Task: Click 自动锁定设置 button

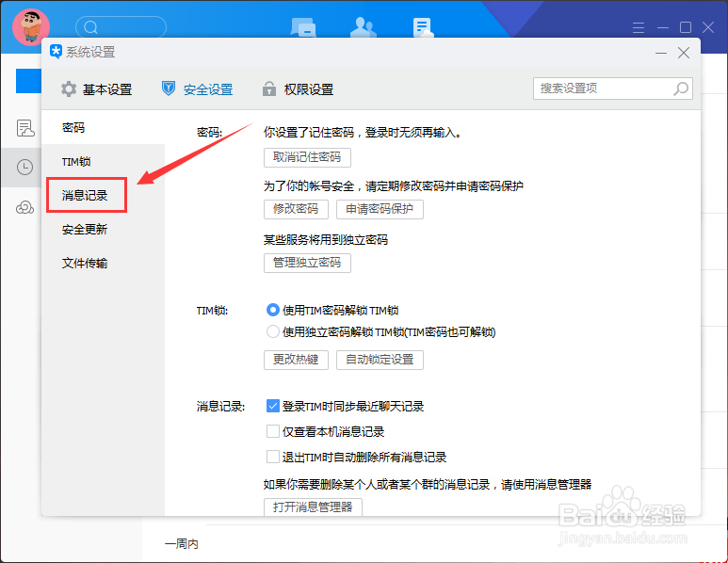Action: [380, 360]
